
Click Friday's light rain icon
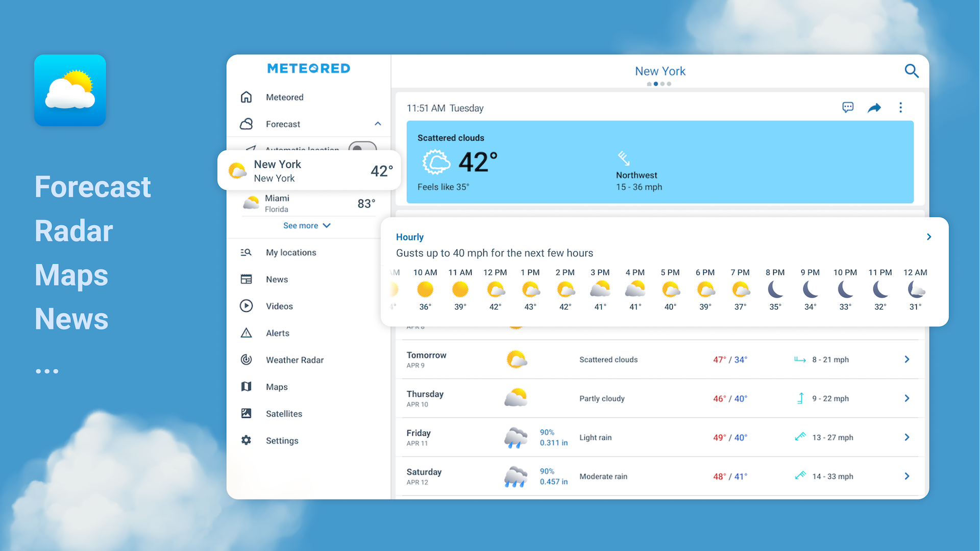click(516, 438)
